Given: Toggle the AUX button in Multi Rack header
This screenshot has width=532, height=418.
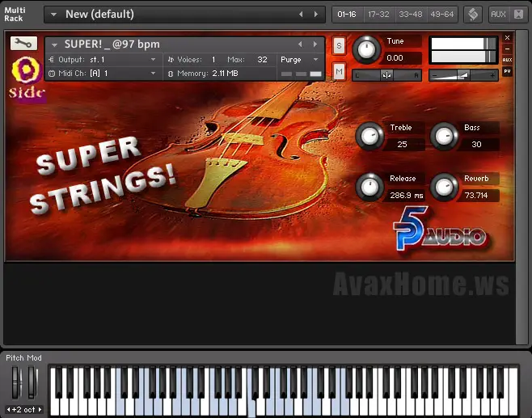Looking at the screenshot, I should click(x=498, y=15).
